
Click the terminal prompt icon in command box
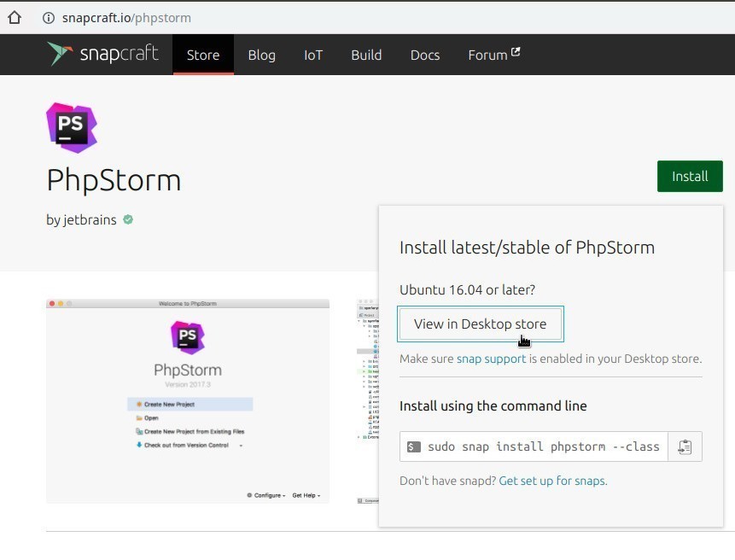pos(412,446)
